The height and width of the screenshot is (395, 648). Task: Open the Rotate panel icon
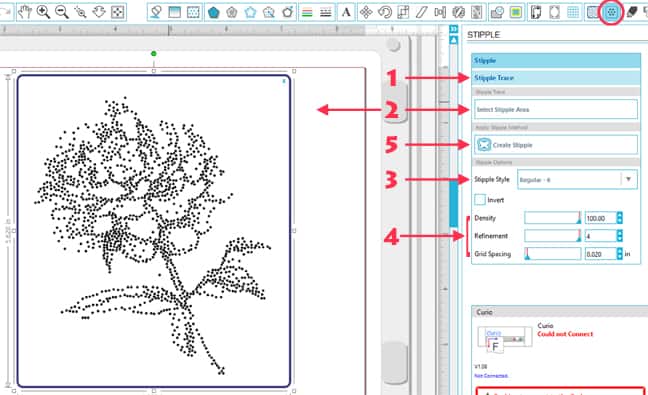point(385,12)
